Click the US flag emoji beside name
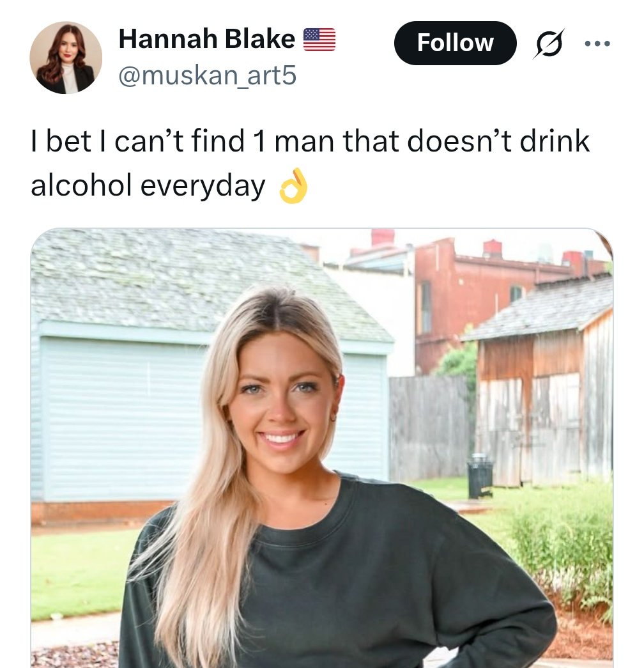 [319, 39]
